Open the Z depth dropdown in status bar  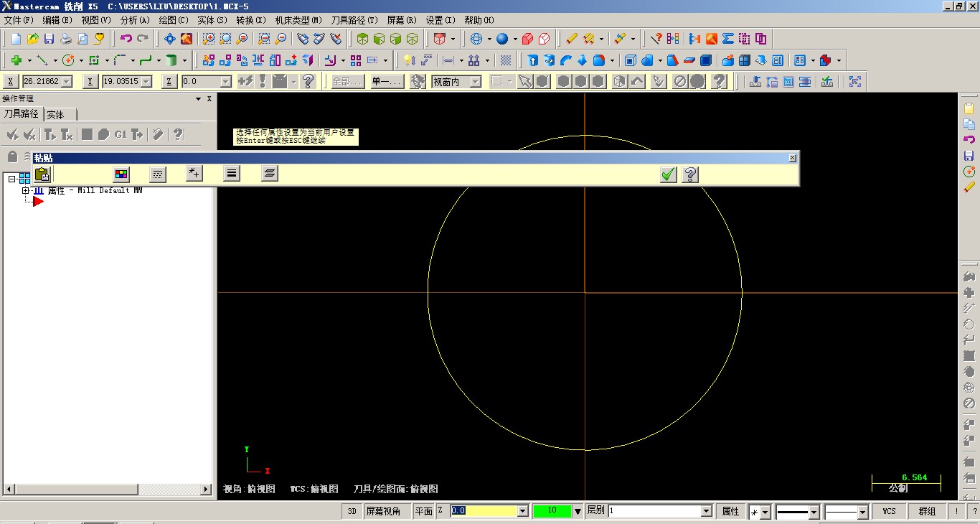(522, 511)
